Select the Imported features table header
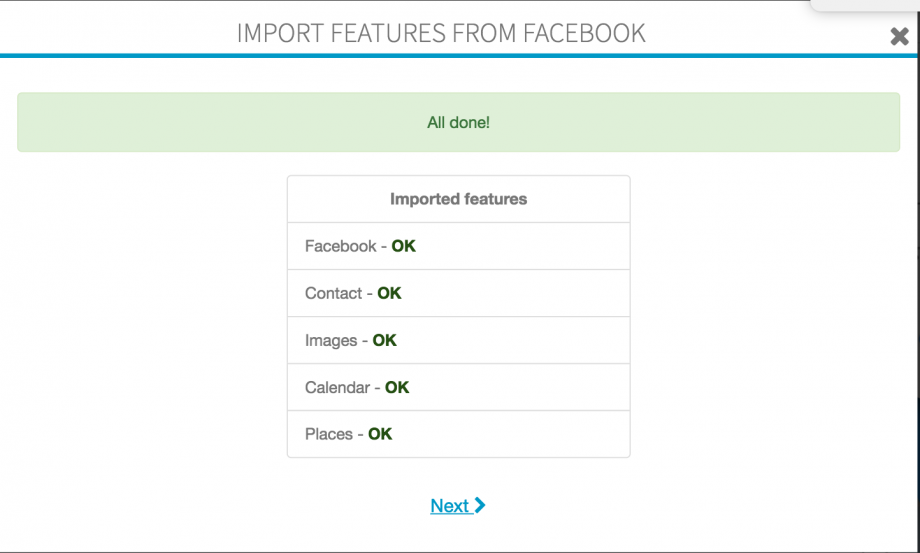The height and width of the screenshot is (553, 920). [458, 199]
